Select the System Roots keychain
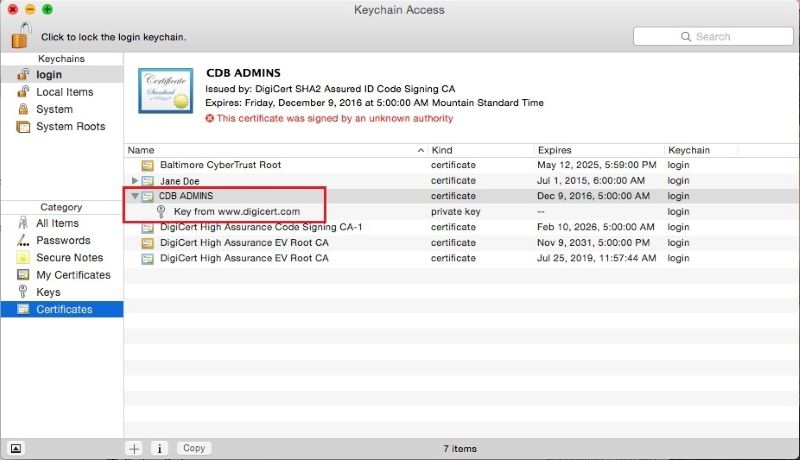Screen dimensions: 800x460 tap(70, 127)
